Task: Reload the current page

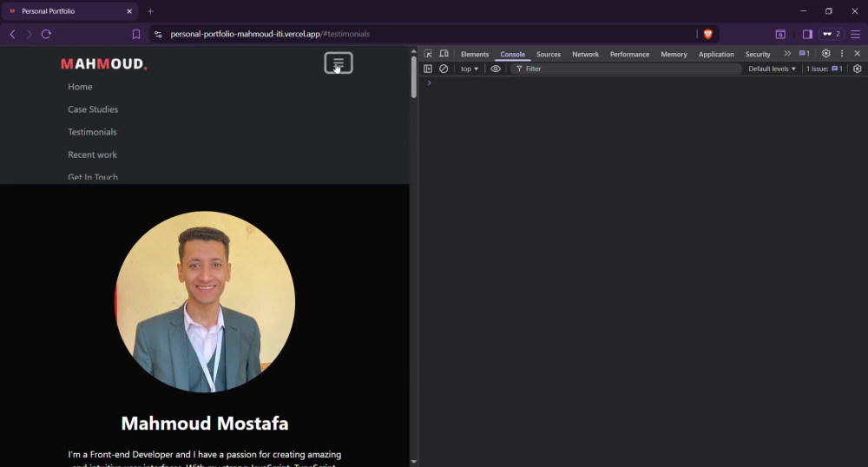Action: tap(47, 35)
